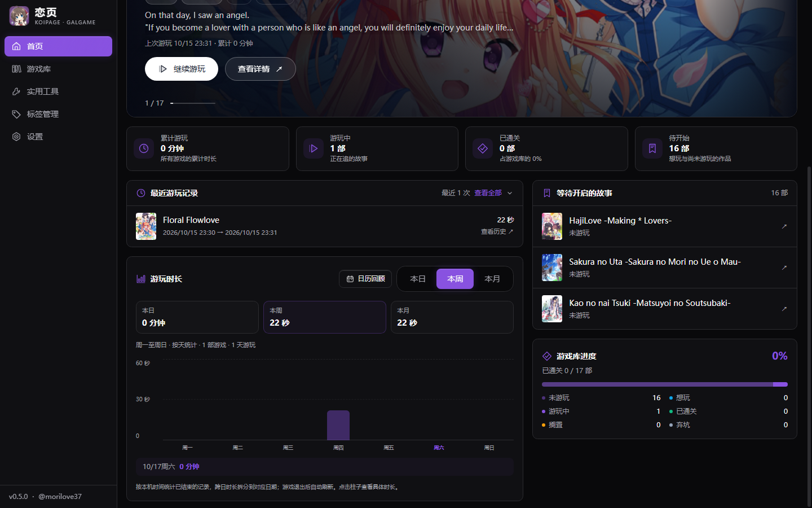Click the bar chart icon beside 游玩时长
Viewport: 812px width, 508px height.
click(141, 279)
